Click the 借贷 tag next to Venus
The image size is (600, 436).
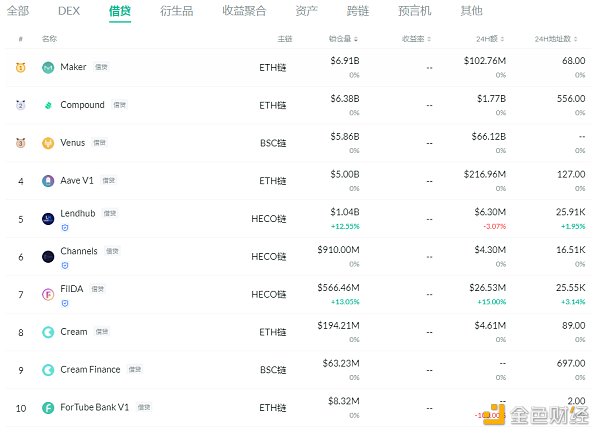pos(99,143)
